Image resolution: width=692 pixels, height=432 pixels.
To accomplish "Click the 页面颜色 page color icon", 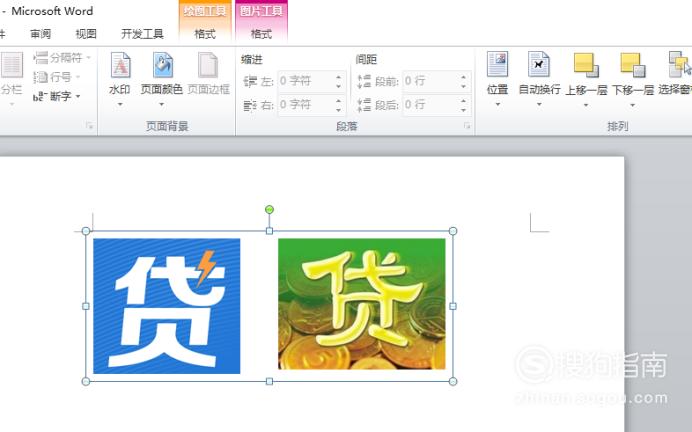I will (162, 65).
